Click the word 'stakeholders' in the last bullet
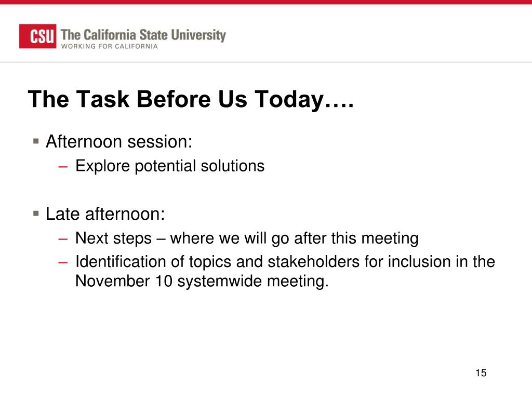The height and width of the screenshot is (399, 532). (313, 262)
